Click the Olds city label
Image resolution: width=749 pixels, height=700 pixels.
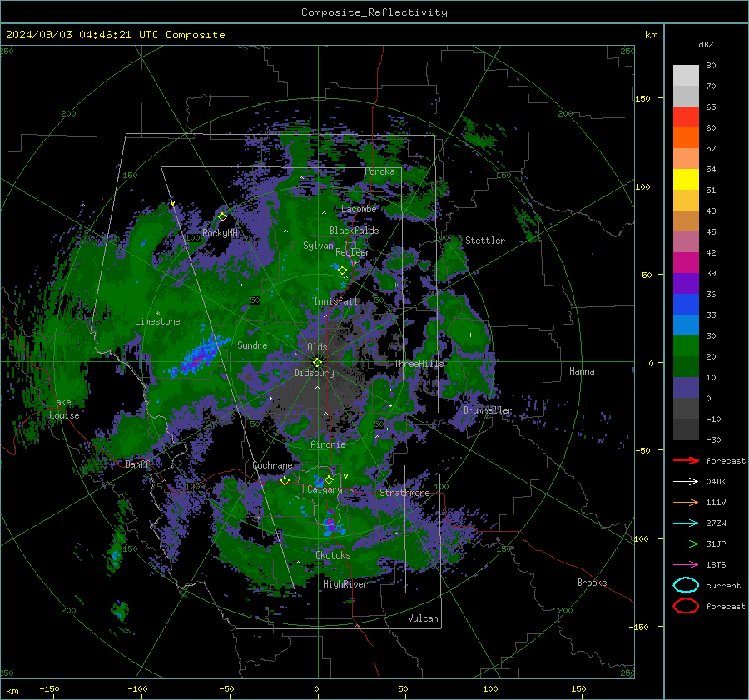pos(317,347)
